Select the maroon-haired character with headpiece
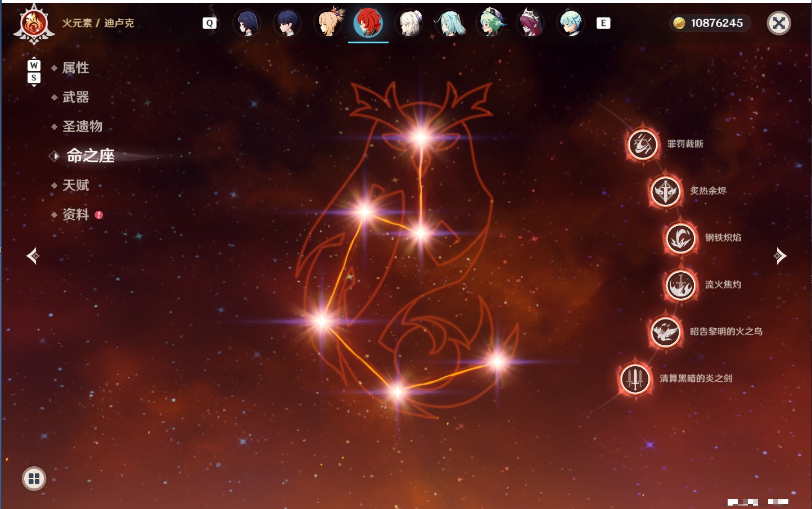The height and width of the screenshot is (509, 812). tap(531, 23)
